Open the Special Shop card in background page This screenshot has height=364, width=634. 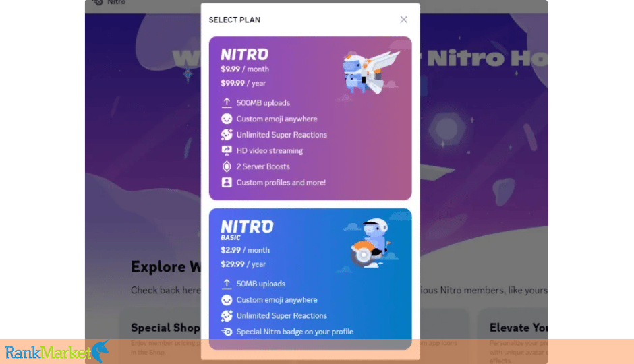click(160, 336)
